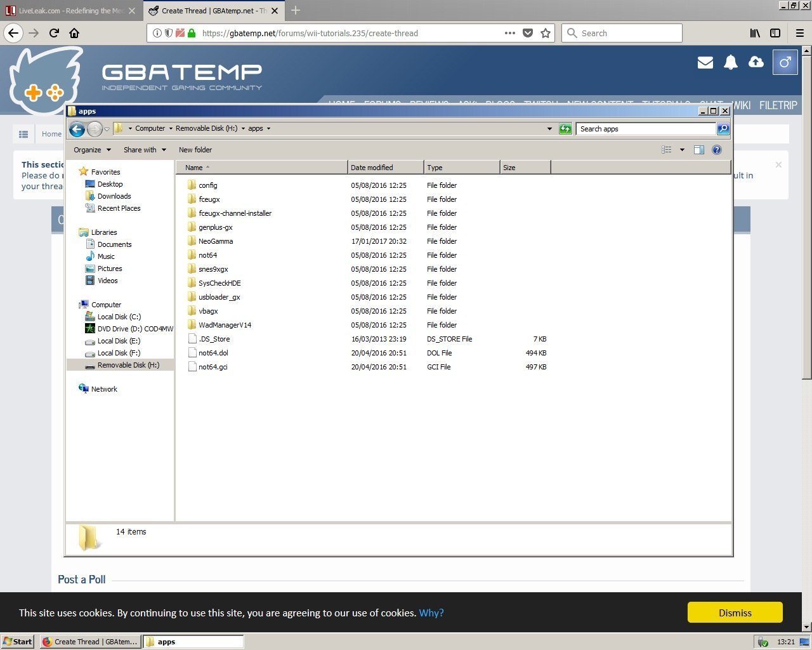This screenshot has width=812, height=650.
Task: Switch to the LiveLeak.com tab
Action: point(70,11)
